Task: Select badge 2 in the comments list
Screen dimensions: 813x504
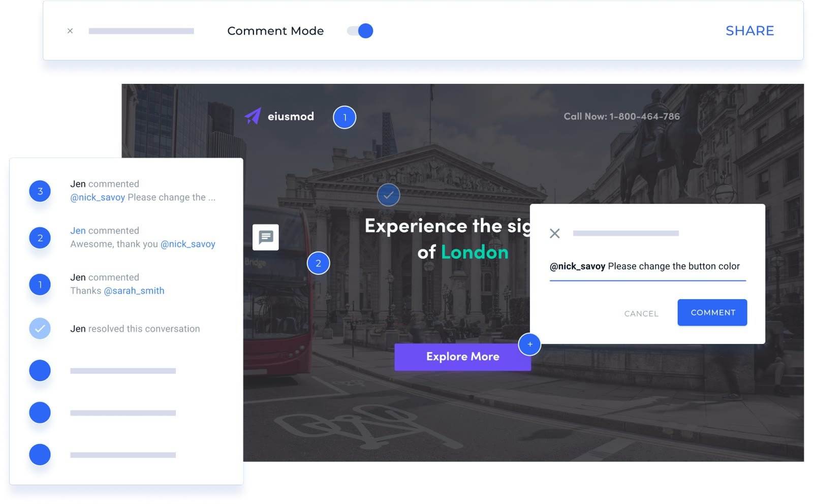Action: tap(40, 238)
